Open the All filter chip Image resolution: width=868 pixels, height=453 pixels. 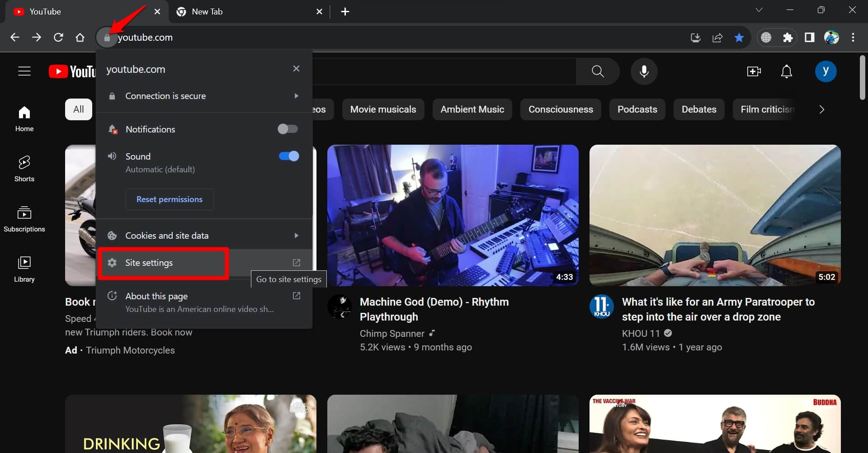point(79,109)
